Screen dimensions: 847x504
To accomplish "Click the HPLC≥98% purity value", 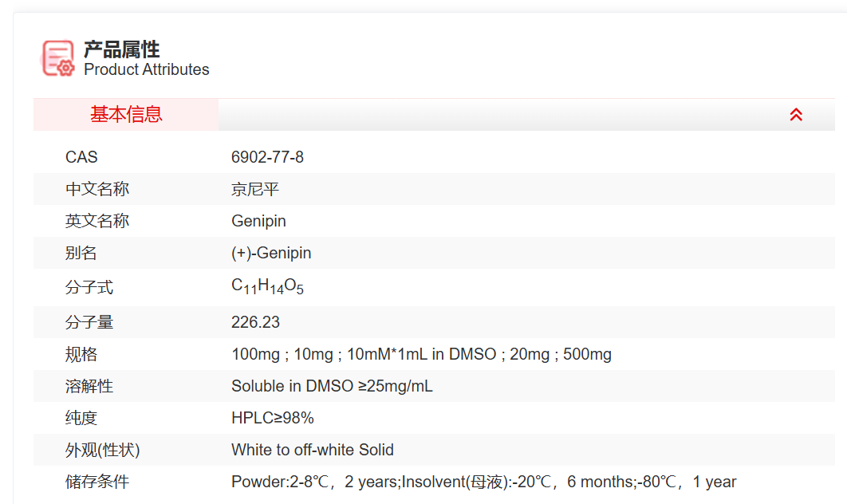I will coord(273,418).
